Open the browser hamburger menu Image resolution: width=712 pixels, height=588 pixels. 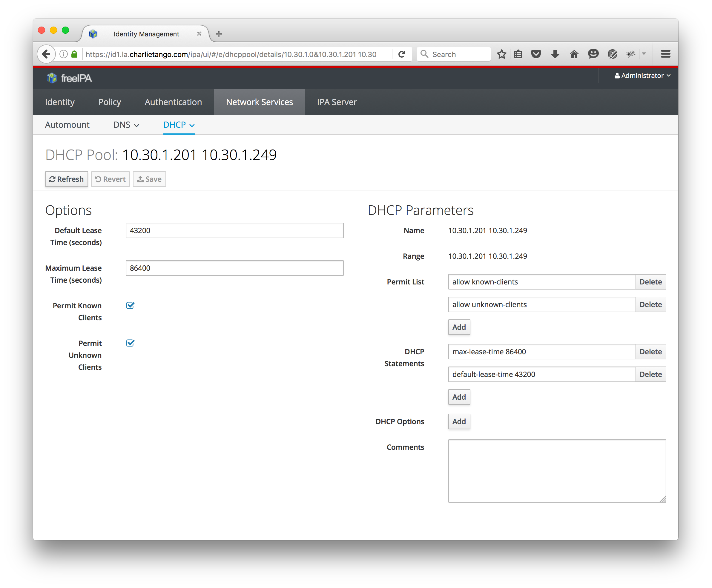tap(666, 54)
